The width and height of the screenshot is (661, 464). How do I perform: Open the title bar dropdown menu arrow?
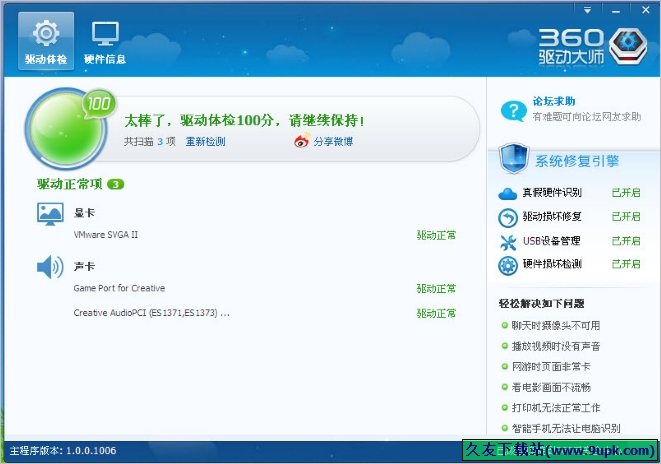point(587,10)
